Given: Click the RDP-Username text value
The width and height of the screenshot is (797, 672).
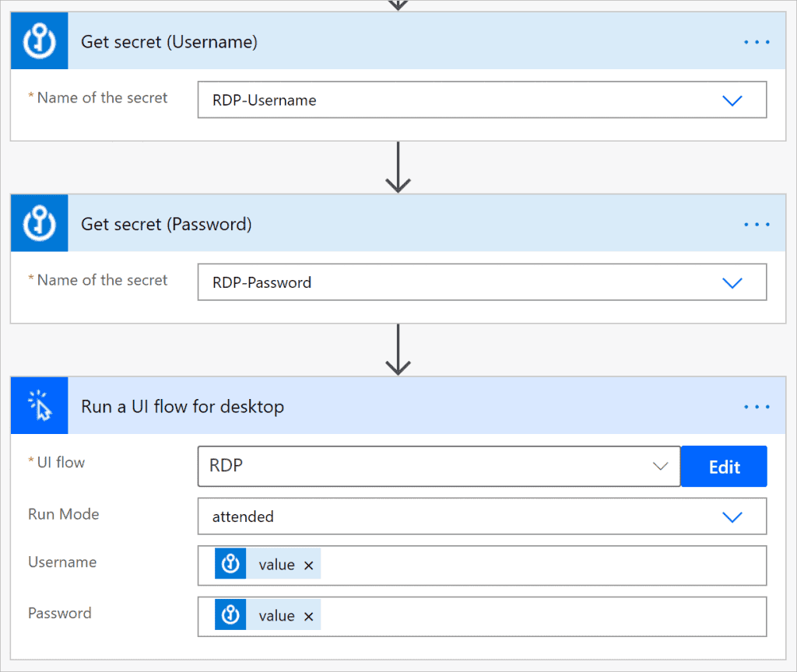Looking at the screenshot, I should tap(265, 100).
